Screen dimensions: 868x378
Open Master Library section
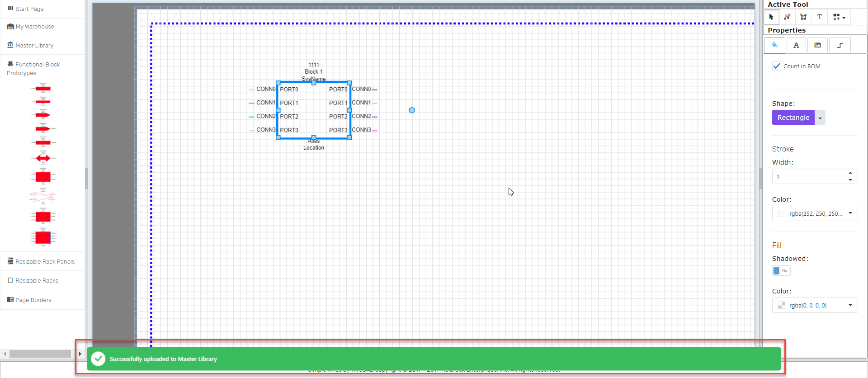click(42, 45)
